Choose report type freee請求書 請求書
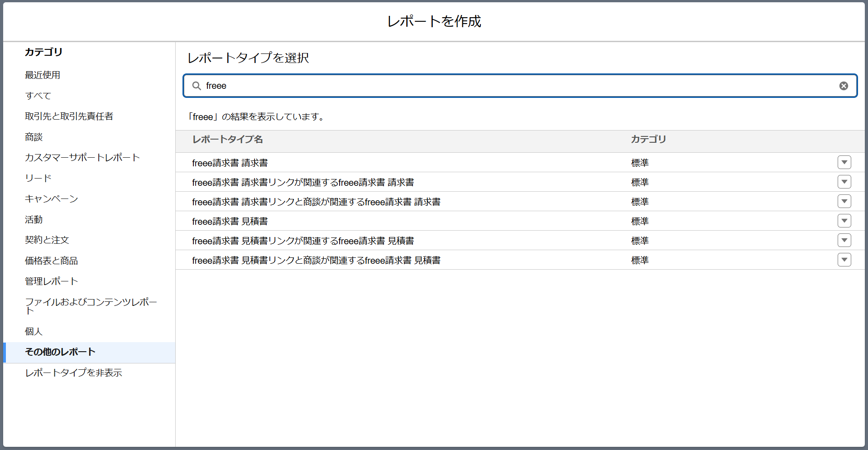868x450 pixels. [x=230, y=163]
